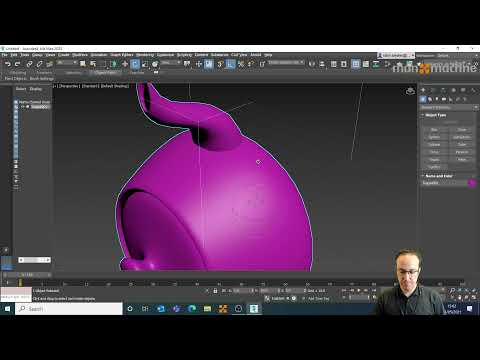Open the Standard Primitives dropdown
The image size is (480, 360).
tap(449, 107)
